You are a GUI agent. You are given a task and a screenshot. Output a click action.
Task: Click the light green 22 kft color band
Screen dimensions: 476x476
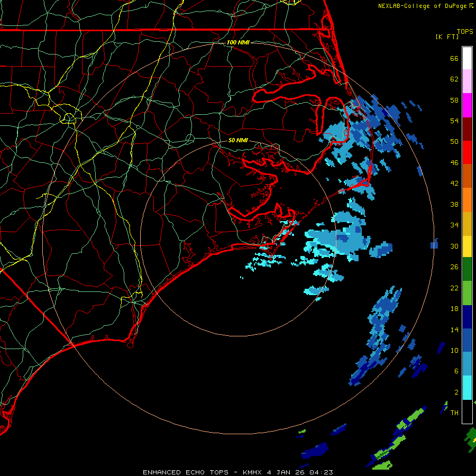[x=467, y=293]
